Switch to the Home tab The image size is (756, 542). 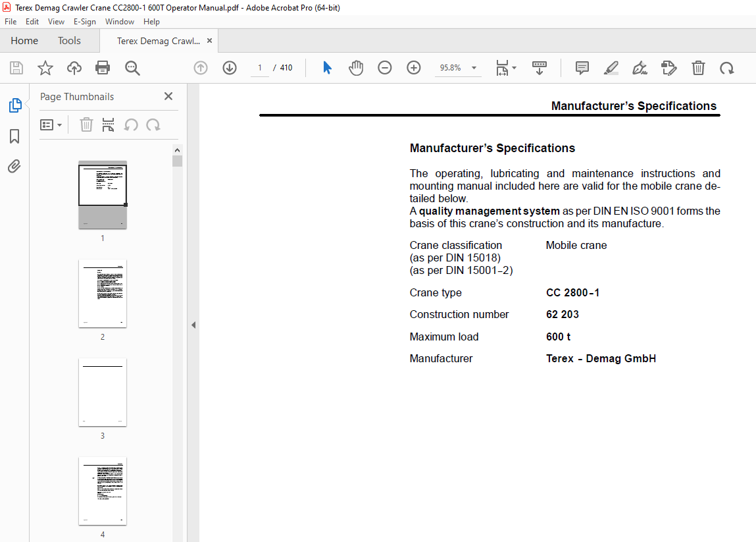(24, 41)
